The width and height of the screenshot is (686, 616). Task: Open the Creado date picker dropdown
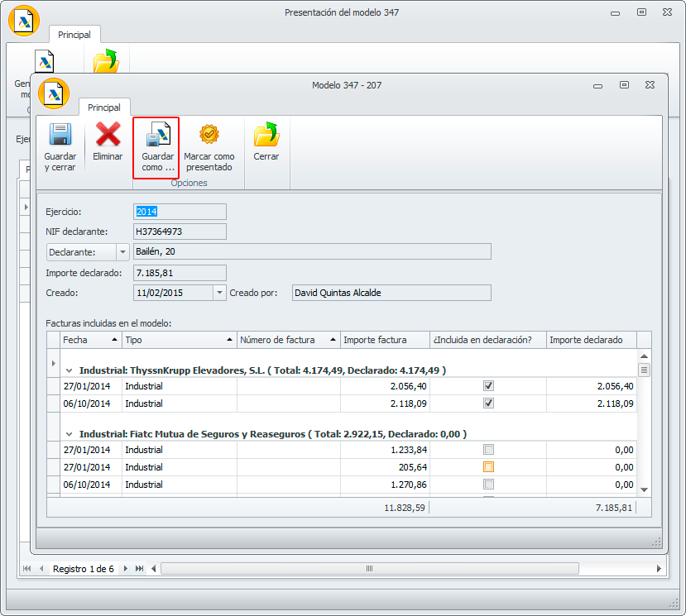point(218,293)
